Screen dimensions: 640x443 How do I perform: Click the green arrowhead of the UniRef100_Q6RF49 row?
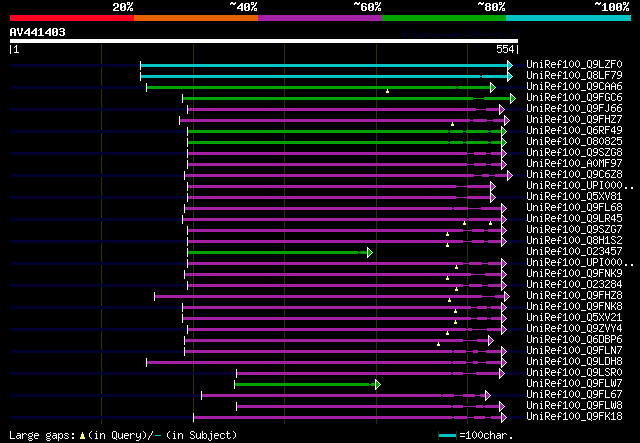pos(504,131)
